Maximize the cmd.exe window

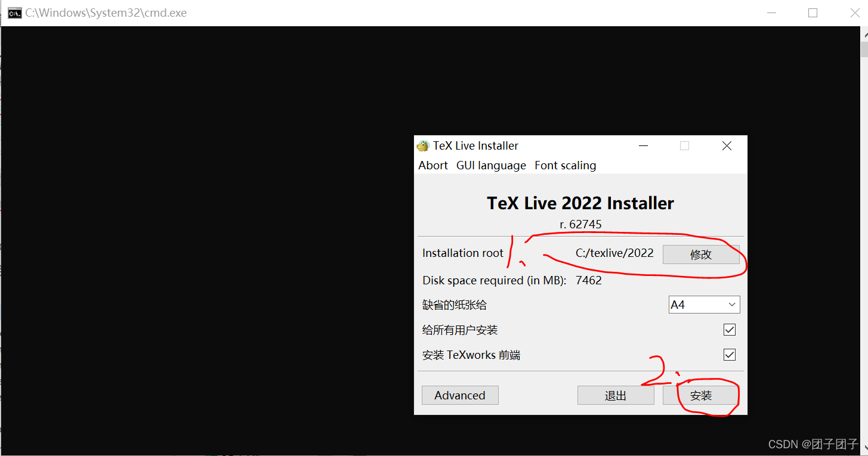[813, 13]
